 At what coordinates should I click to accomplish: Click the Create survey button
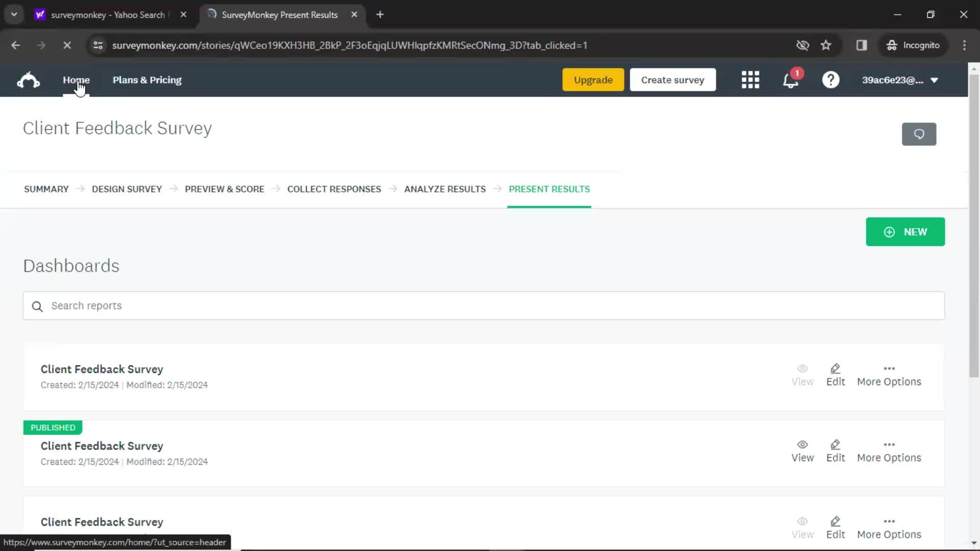coord(672,80)
